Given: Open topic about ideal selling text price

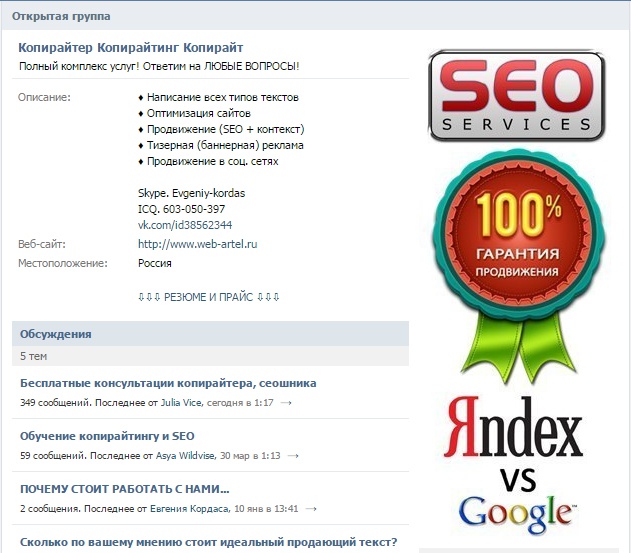Looking at the screenshot, I should 208,542.
